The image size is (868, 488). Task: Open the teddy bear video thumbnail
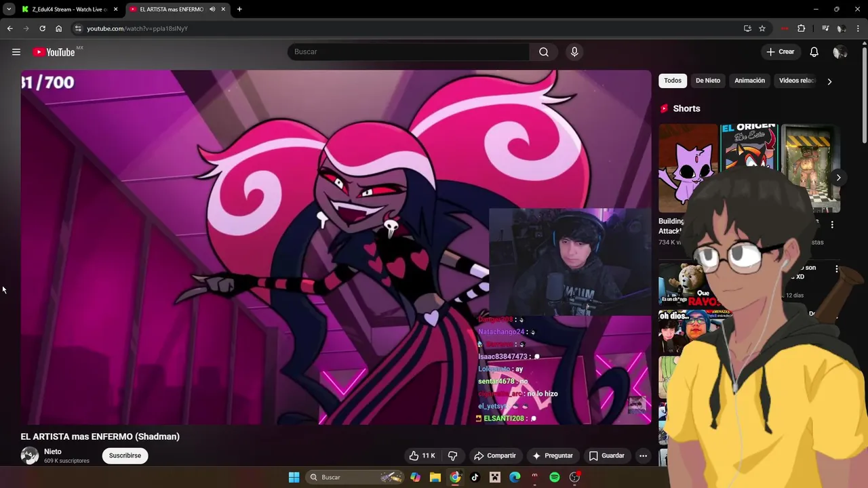click(x=682, y=285)
